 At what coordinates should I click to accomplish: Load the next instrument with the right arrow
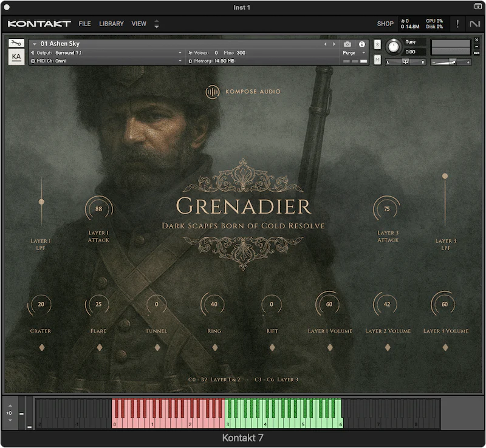coord(334,44)
